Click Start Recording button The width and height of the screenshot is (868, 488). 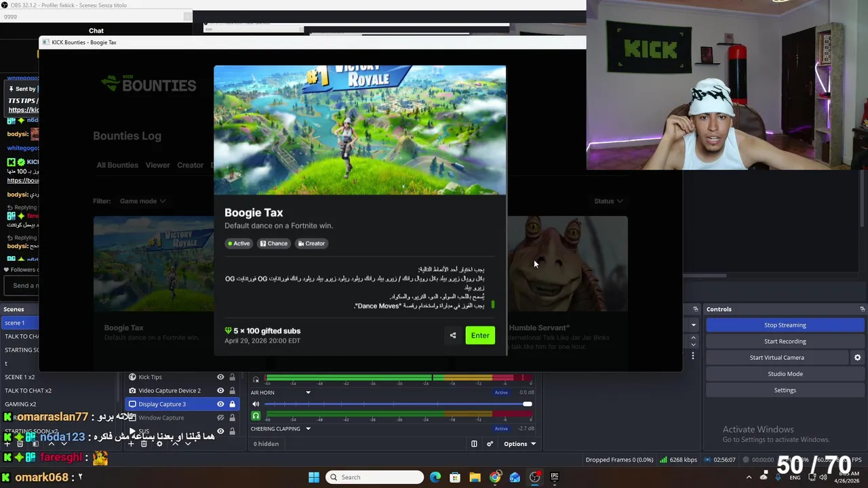tap(785, 342)
